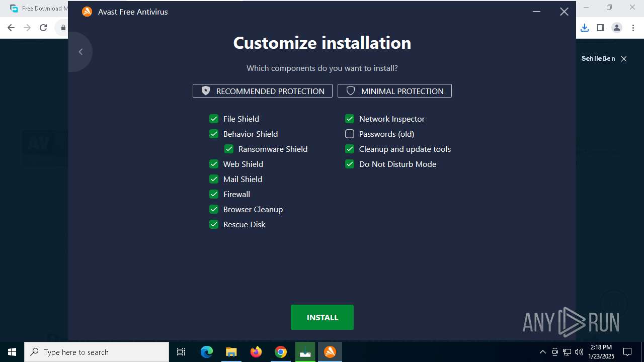Viewport: 644px width, 362px height.
Task: Click the browser back arrow
Action: point(11,28)
